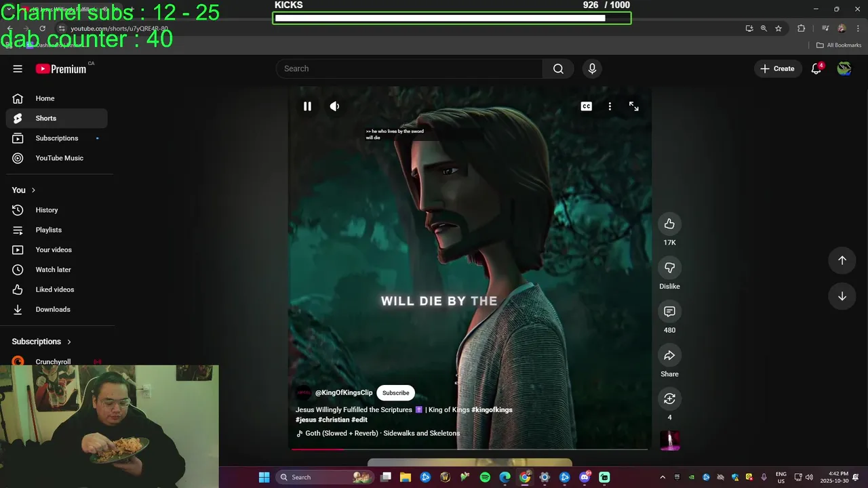Open Your videos in the sidebar

click(57, 249)
